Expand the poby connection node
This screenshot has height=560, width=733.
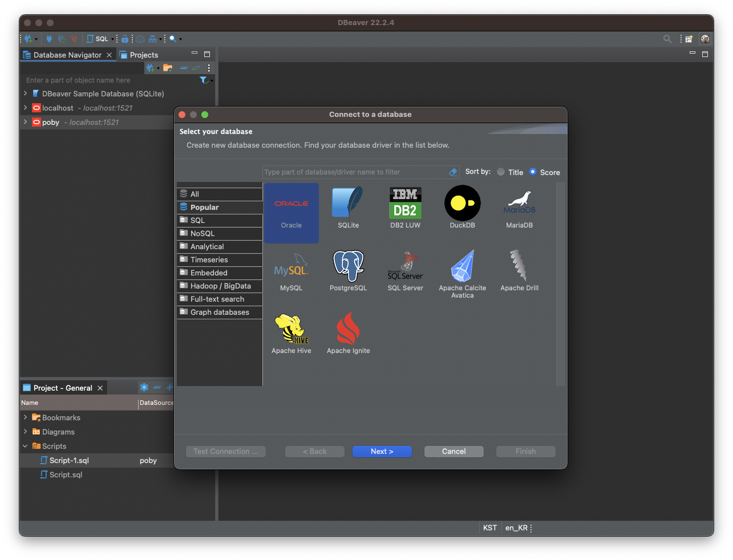(25, 121)
